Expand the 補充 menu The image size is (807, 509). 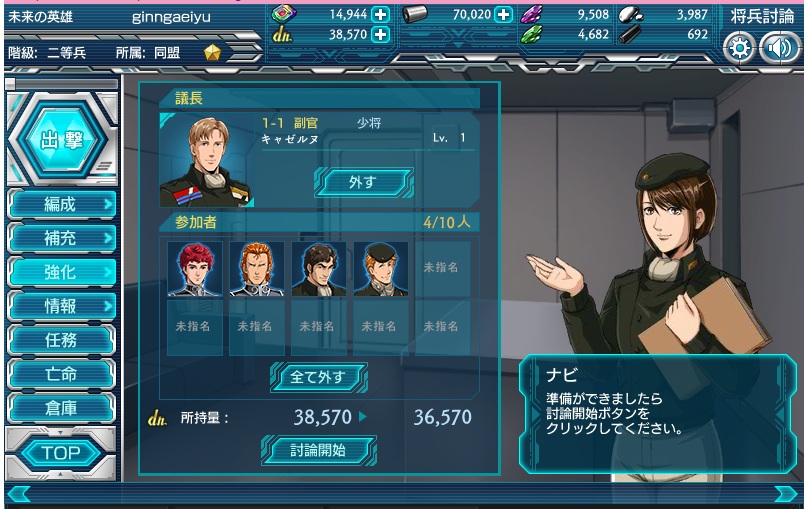(x=62, y=238)
